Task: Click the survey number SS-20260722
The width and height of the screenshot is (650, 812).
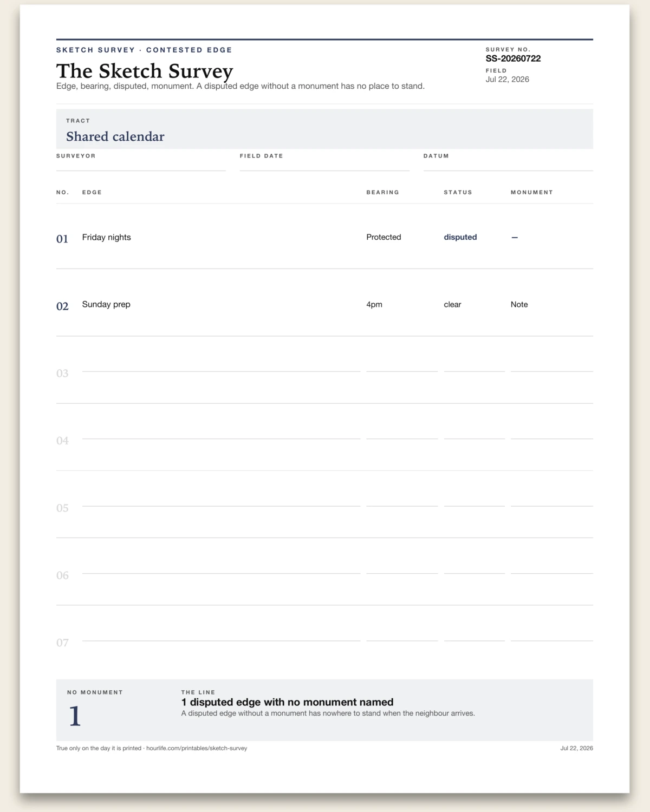Action: (513, 58)
